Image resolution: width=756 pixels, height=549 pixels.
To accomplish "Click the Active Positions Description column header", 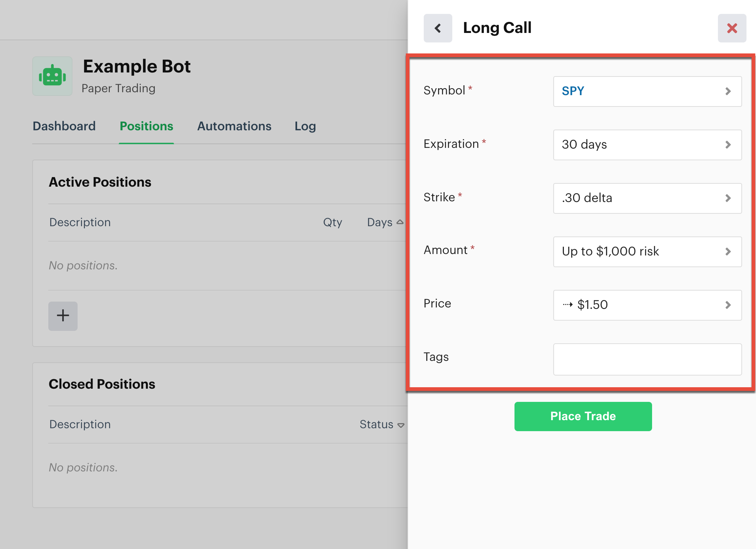I will point(80,223).
